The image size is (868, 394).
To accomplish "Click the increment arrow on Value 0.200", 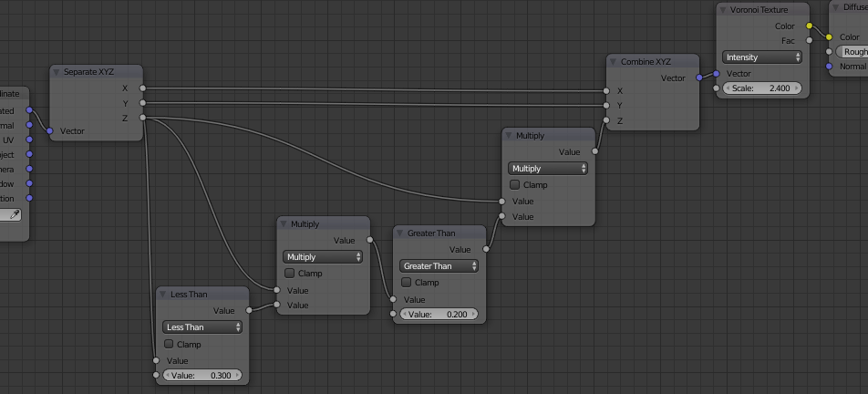I will tap(473, 315).
